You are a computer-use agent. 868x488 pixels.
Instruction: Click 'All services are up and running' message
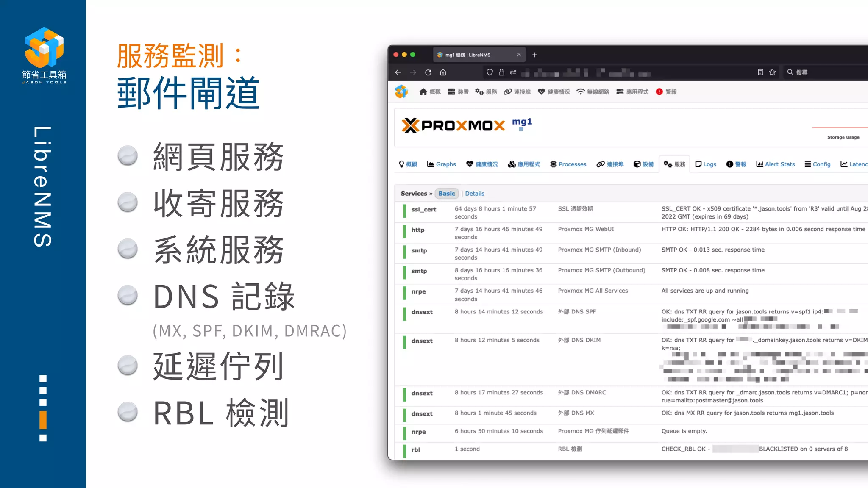[x=705, y=291]
